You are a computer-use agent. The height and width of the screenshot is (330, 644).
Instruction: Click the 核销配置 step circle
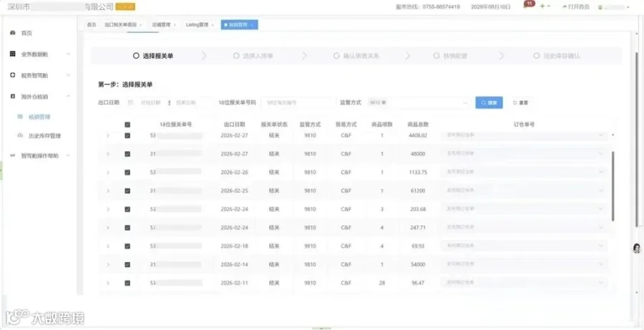(436, 56)
